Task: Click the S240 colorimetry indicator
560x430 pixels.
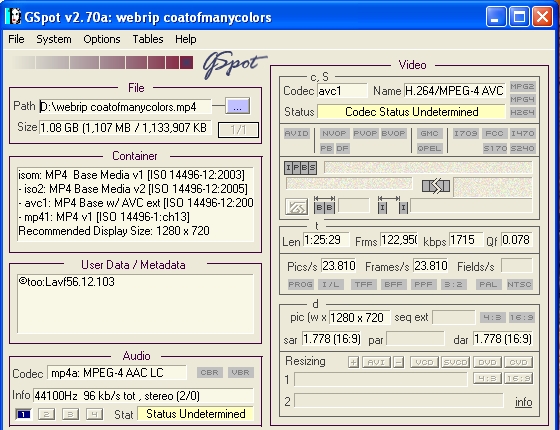Action: [x=522, y=148]
